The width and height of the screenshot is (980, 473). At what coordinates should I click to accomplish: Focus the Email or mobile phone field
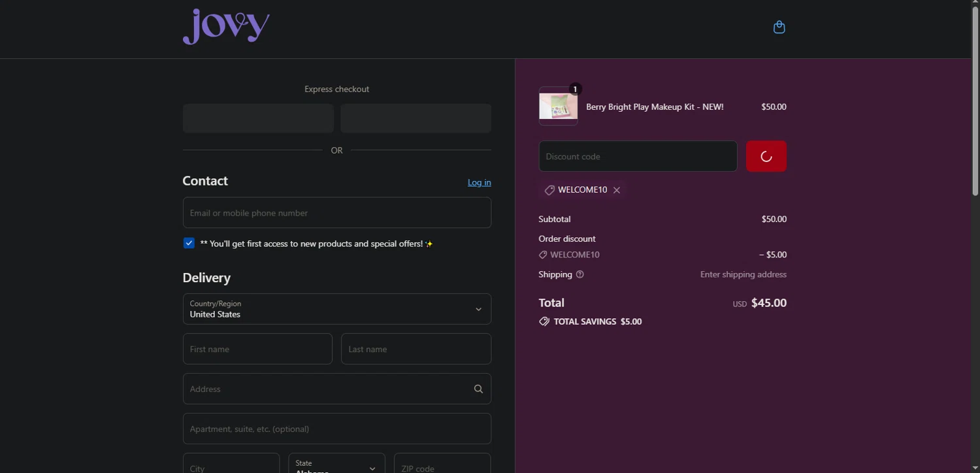(337, 213)
